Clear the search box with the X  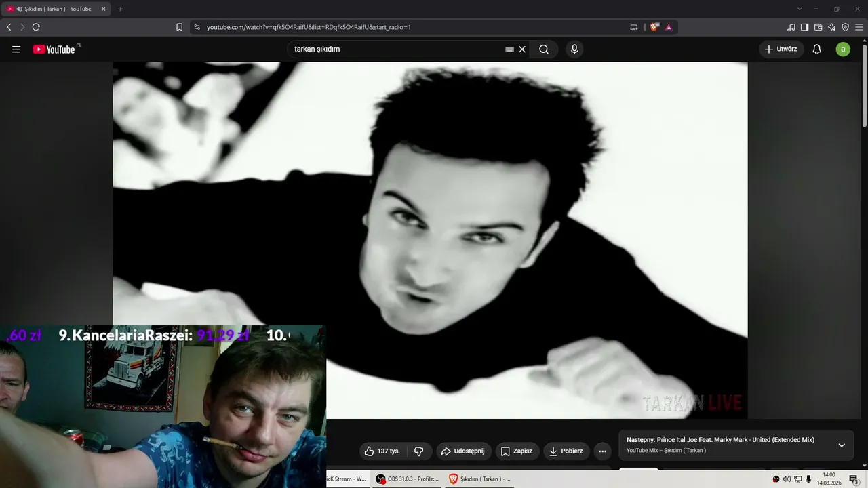522,49
